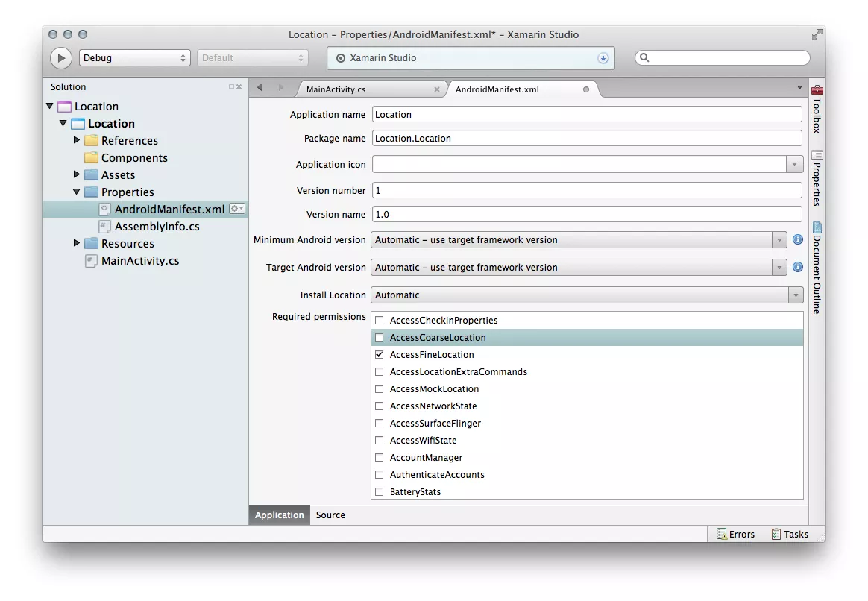The image size is (868, 601).
Task: Enable AccessCoarseLocation permission
Action: pos(380,338)
